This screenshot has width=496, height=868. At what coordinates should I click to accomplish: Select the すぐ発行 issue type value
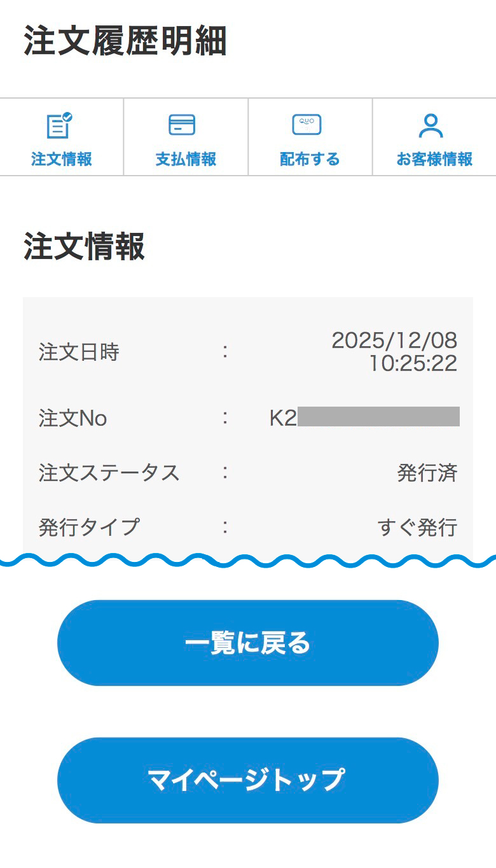point(417,527)
